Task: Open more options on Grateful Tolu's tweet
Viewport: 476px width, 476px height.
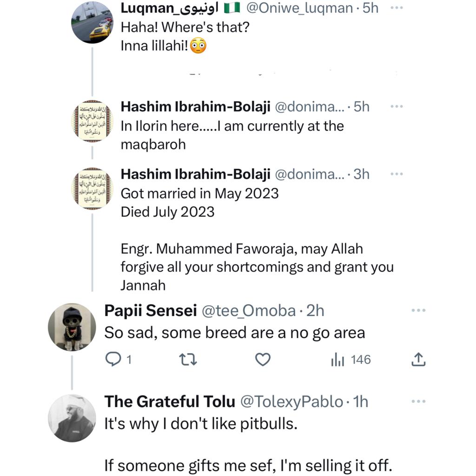Action: [418, 401]
